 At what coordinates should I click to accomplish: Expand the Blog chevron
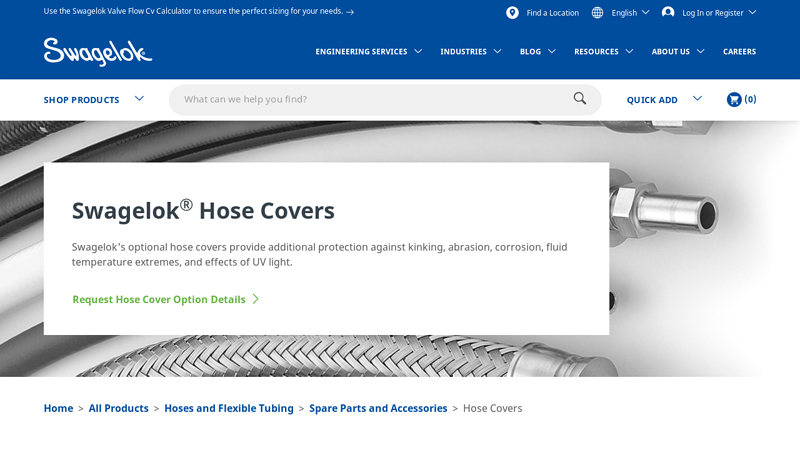point(552,51)
